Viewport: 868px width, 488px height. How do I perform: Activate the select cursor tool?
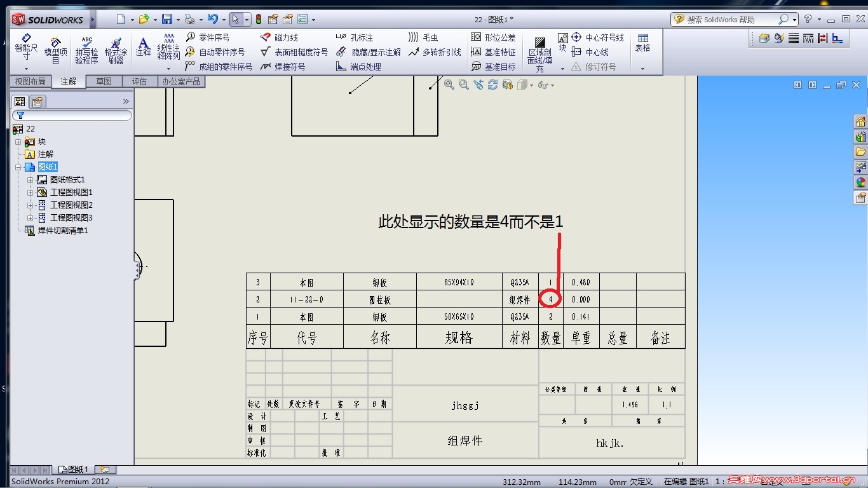point(236,19)
